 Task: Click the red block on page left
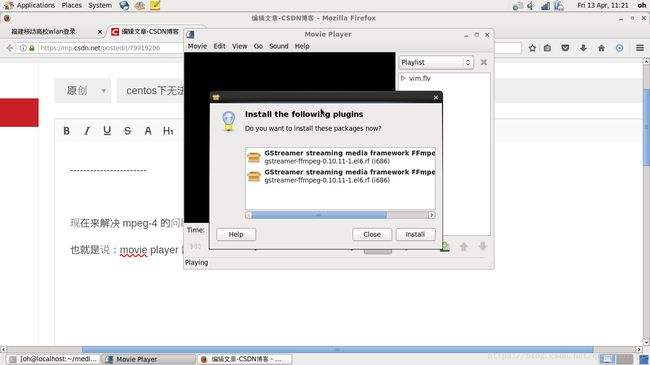click(x=19, y=112)
